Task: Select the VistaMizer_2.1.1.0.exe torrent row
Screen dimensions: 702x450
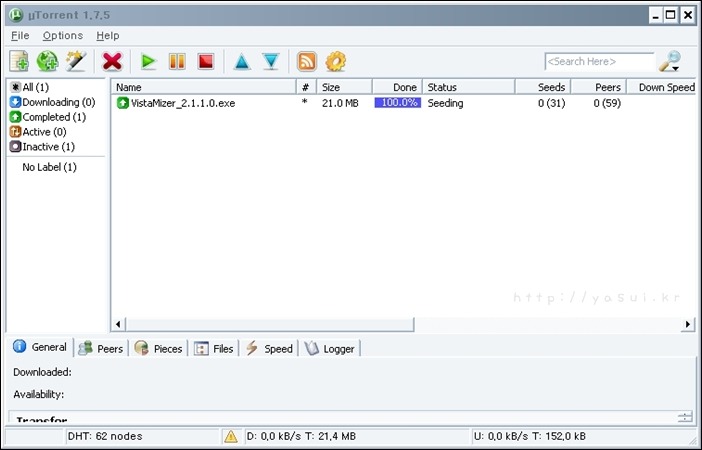Action: pos(403,103)
